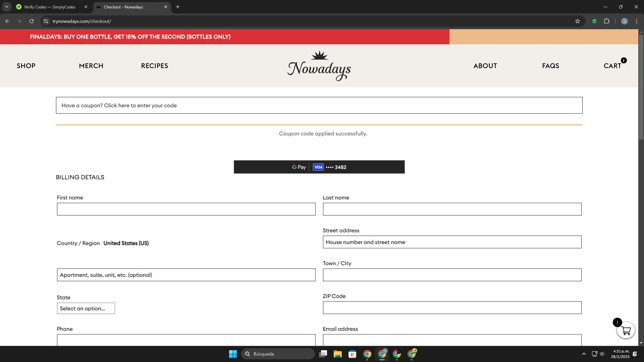View site information icon in address bar
The height and width of the screenshot is (362, 644).
(46, 21)
